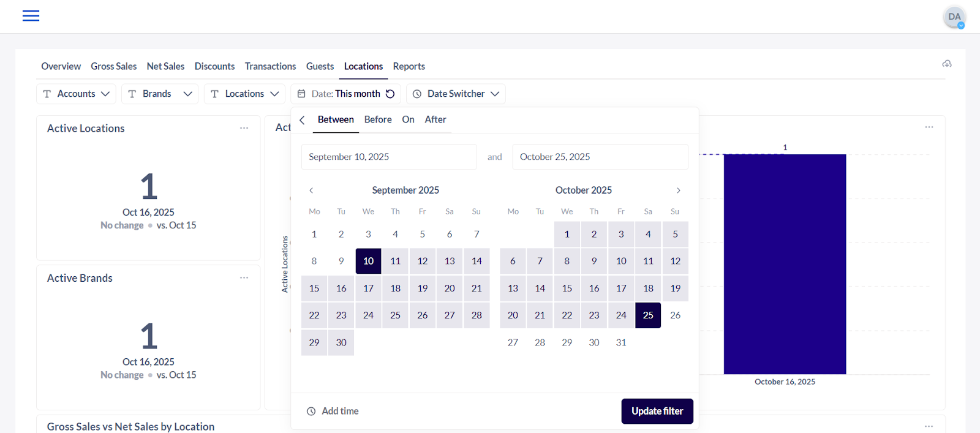
Task: Open Active Brands card options menu
Action: 244,278
